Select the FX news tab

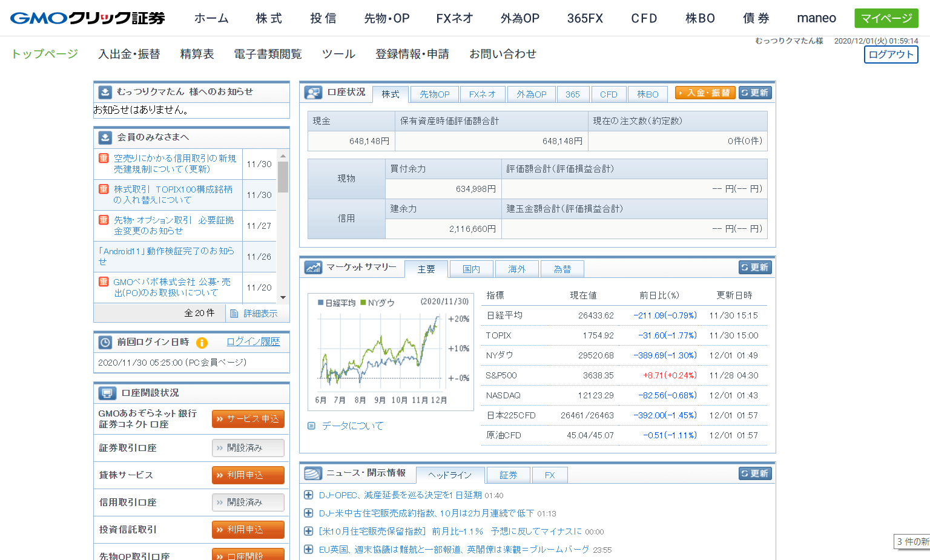[x=550, y=475]
